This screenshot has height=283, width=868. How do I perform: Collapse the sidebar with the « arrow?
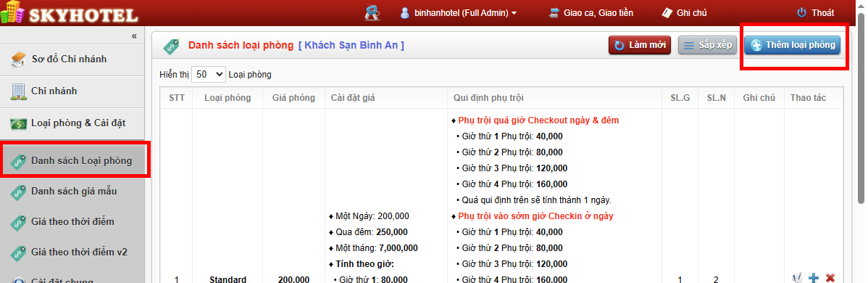coord(134,36)
